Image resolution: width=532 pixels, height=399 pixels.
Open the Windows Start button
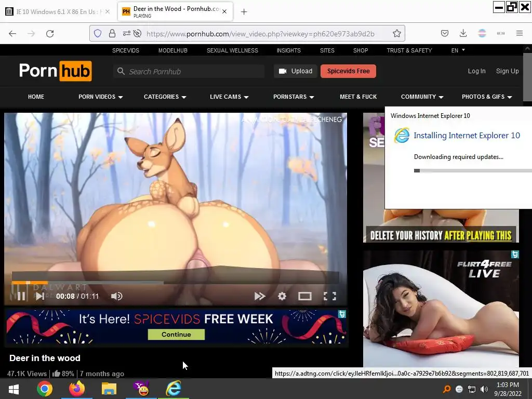(x=14, y=389)
